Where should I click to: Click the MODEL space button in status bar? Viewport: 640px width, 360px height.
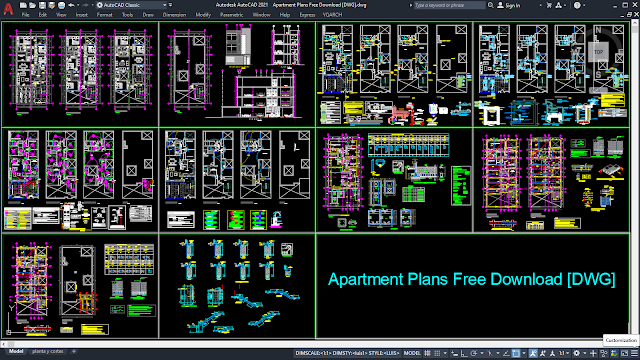412,353
